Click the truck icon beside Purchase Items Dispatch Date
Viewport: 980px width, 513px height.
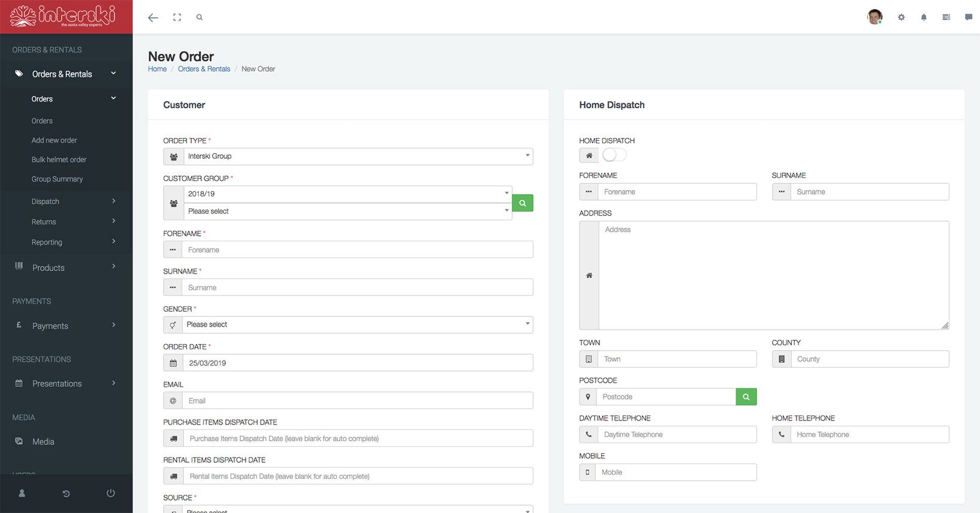point(174,438)
